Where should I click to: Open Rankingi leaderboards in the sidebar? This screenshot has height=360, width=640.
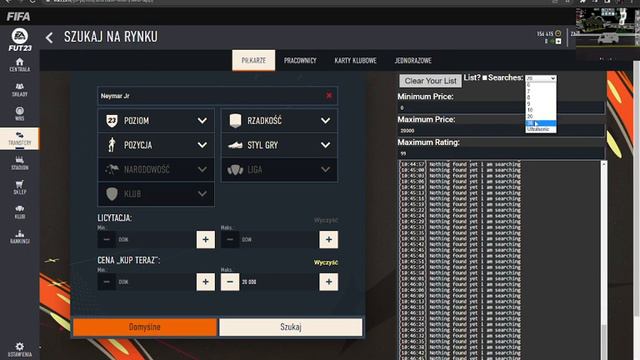[x=20, y=236]
